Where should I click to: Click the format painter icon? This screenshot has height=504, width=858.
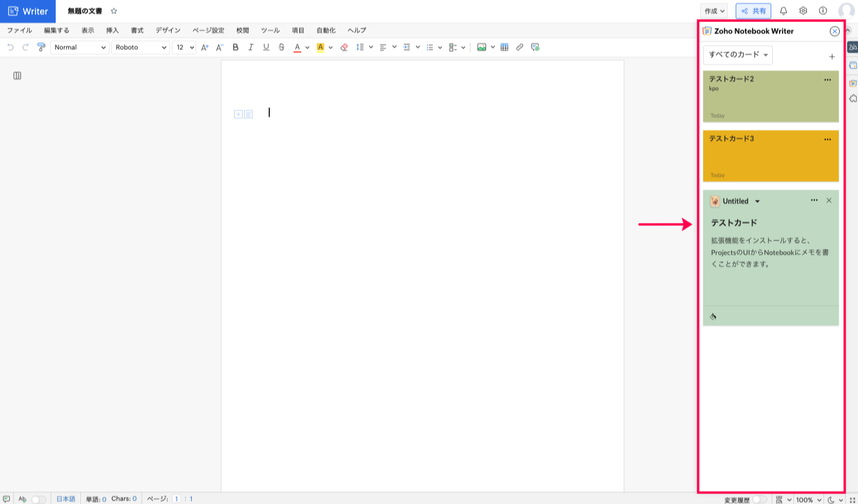[x=41, y=47]
